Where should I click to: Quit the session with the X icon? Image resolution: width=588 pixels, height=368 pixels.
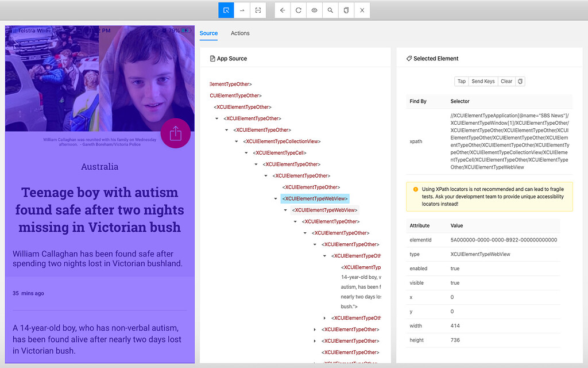[362, 10]
